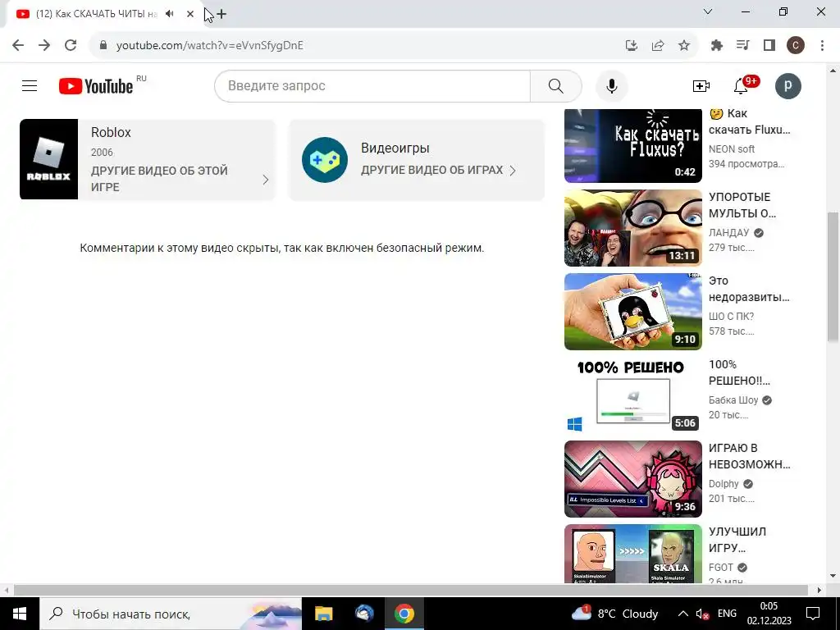Click the Видеоигры gamepad icon
The height and width of the screenshot is (630, 840).
pos(325,160)
